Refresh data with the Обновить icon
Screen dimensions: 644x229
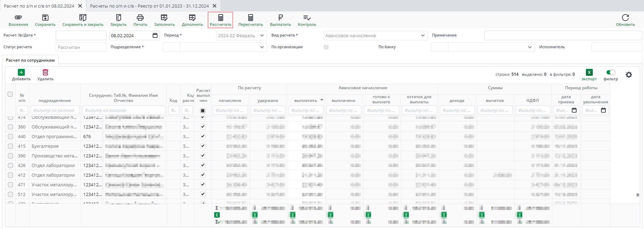click(625, 18)
